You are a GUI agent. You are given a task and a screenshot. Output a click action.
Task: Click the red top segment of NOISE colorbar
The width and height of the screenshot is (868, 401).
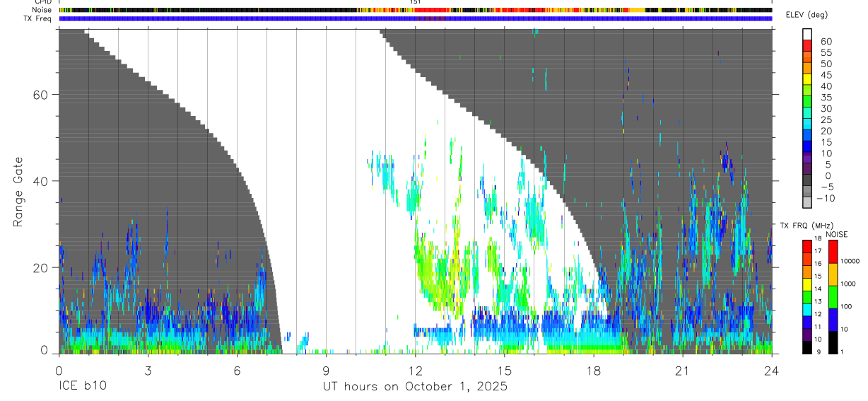click(833, 252)
